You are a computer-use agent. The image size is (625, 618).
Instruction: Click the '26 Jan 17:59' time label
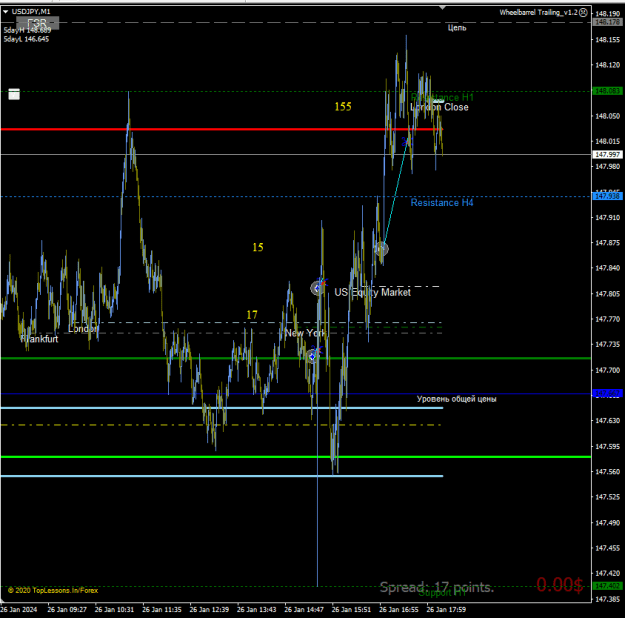point(446,609)
